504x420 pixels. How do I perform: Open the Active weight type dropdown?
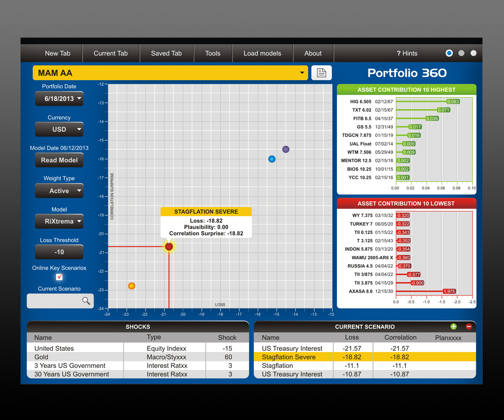tap(59, 191)
